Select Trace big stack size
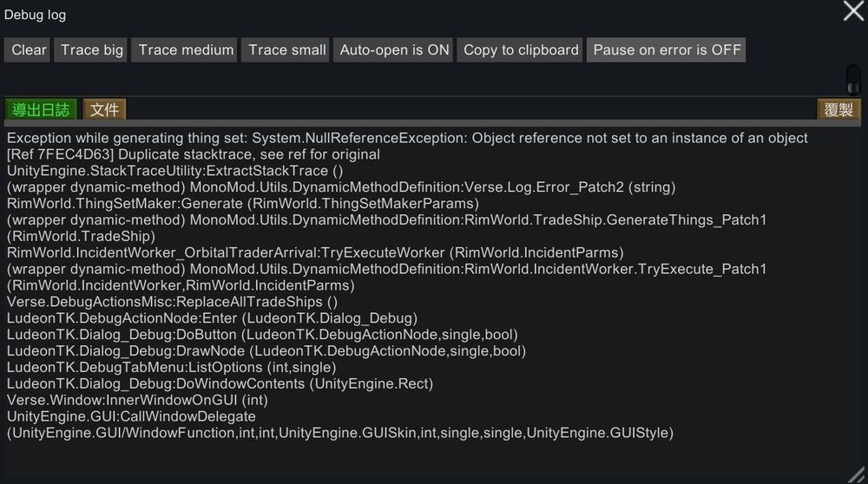 pyautogui.click(x=92, y=50)
